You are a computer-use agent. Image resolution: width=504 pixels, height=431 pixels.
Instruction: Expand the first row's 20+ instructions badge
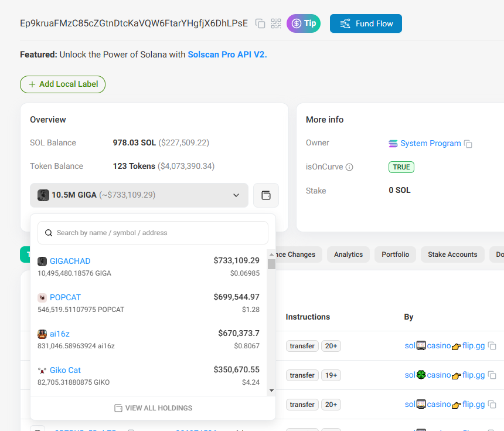coord(331,346)
